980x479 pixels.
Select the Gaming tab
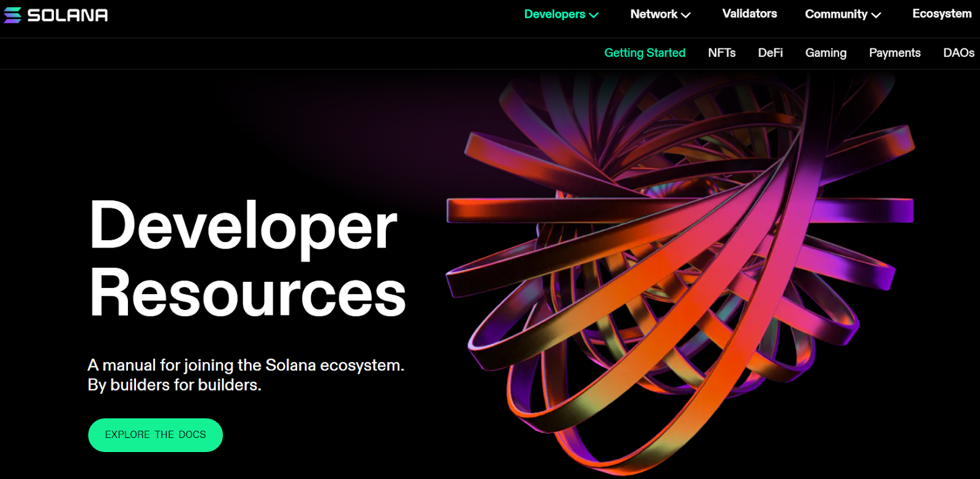[826, 53]
